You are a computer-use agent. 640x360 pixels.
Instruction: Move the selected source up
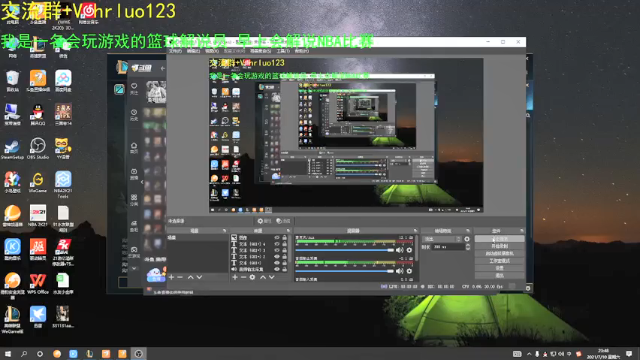coord(263,277)
